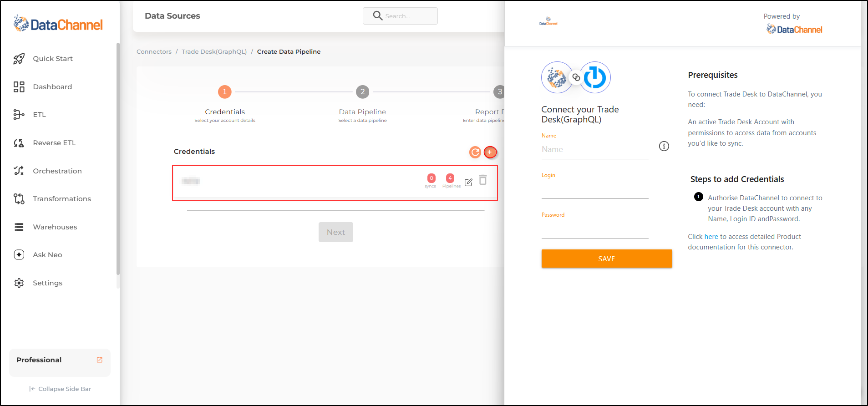Open the Settings gear icon
The width and height of the screenshot is (868, 406).
coord(19,283)
